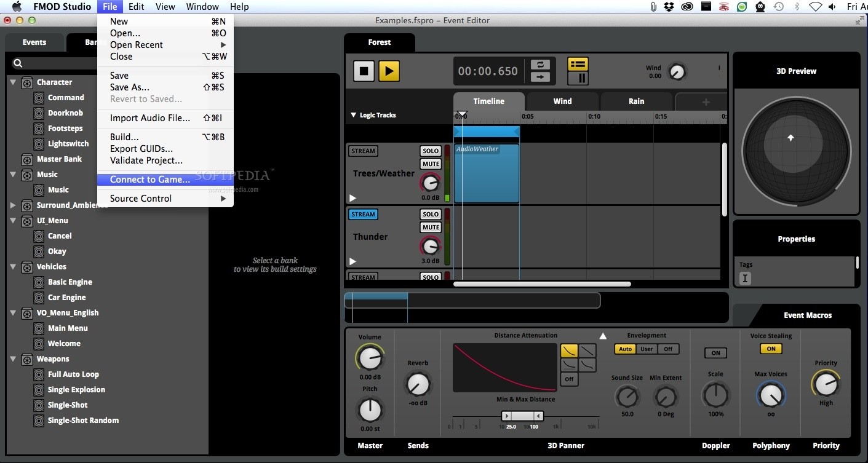
Task: Click the two-bar pause-style icon under the list icon
Action: click(578, 78)
